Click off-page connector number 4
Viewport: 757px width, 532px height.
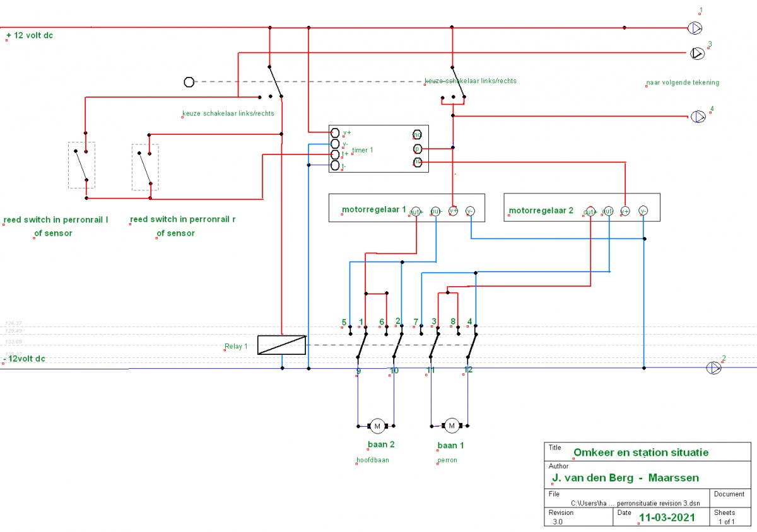click(697, 117)
